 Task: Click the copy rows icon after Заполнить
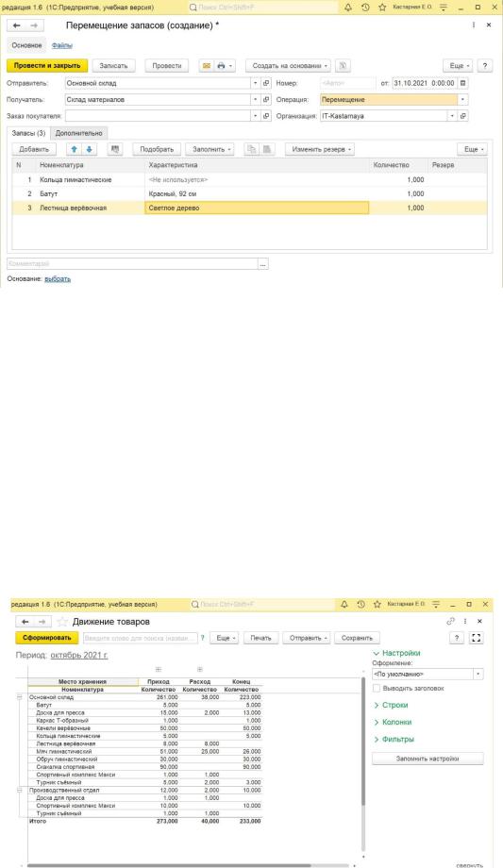coord(251,149)
